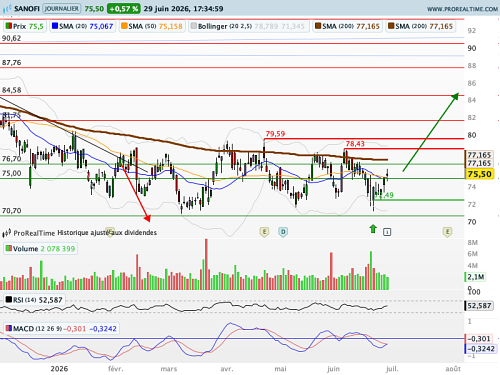500x375 pixels.
Task: Click the 70,70 support label
Action: pyautogui.click(x=11, y=211)
